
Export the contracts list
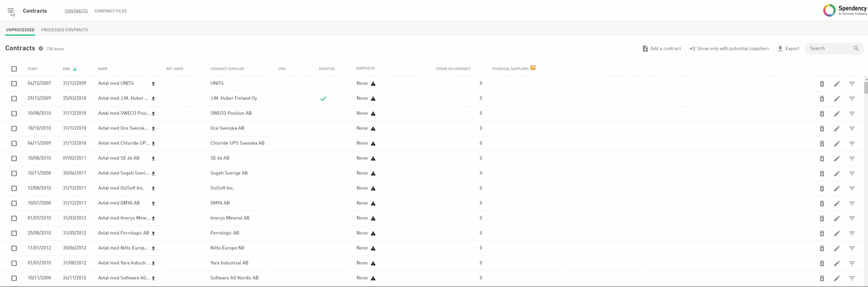pyautogui.click(x=788, y=48)
